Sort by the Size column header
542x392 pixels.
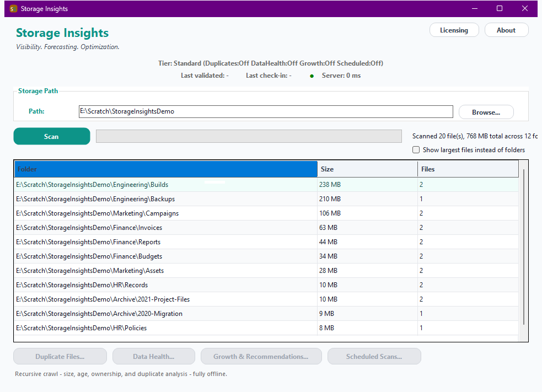367,169
